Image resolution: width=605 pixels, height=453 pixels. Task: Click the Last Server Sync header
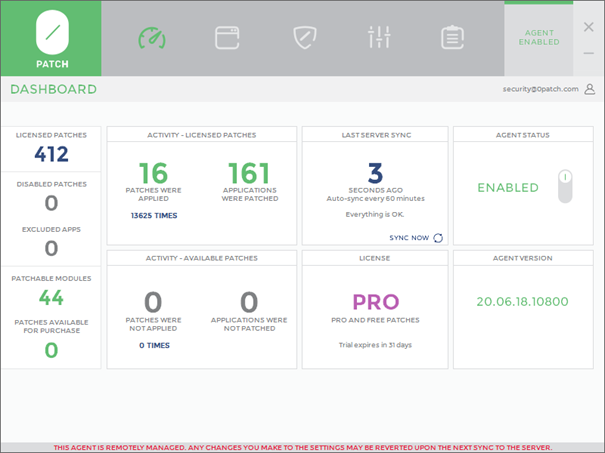coord(376,135)
